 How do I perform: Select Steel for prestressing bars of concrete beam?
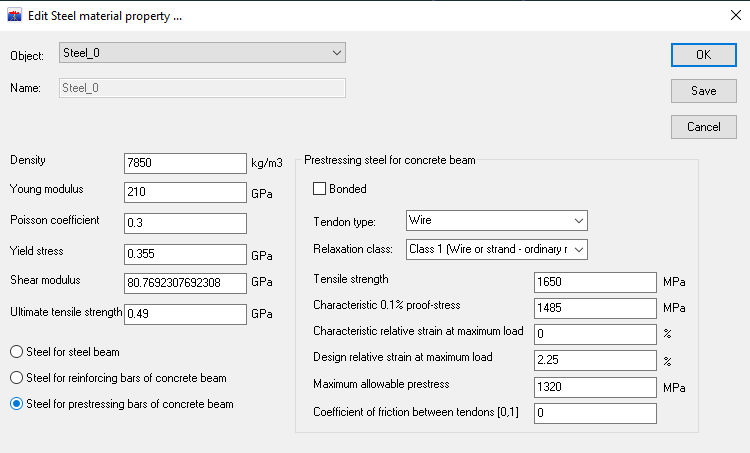coord(17,404)
